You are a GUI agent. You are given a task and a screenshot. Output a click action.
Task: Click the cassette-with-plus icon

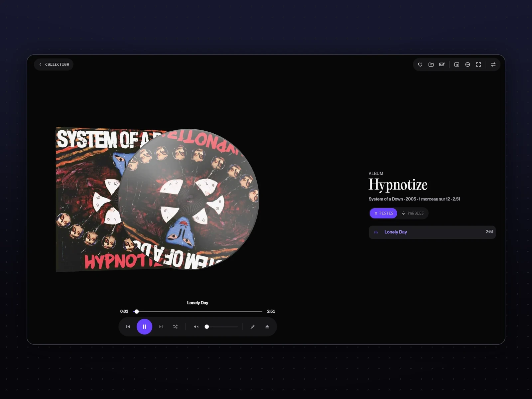pos(442,65)
